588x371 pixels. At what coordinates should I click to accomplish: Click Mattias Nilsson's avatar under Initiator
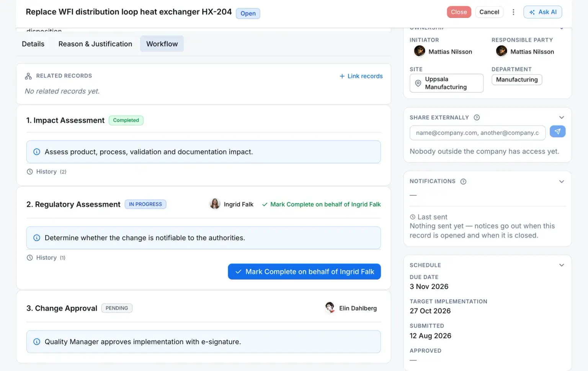click(420, 51)
